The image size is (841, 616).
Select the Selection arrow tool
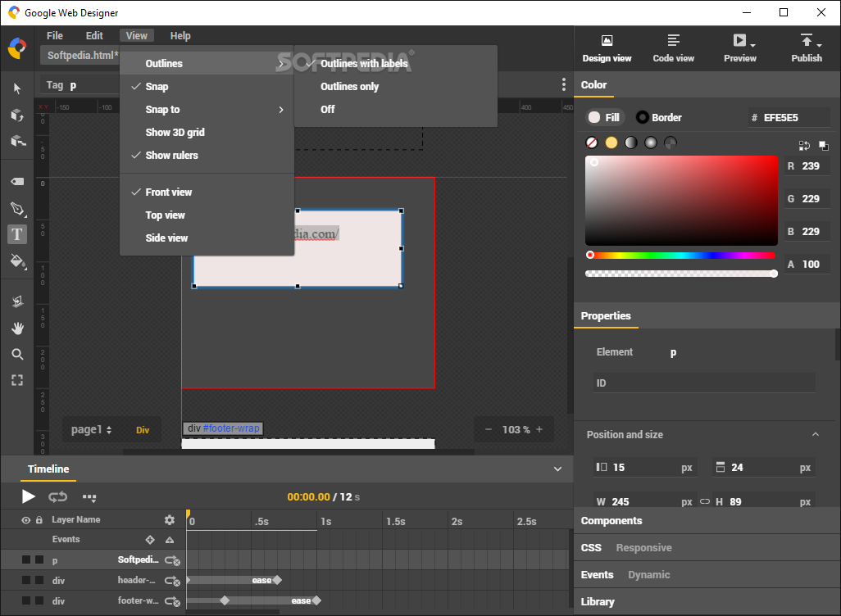point(17,88)
